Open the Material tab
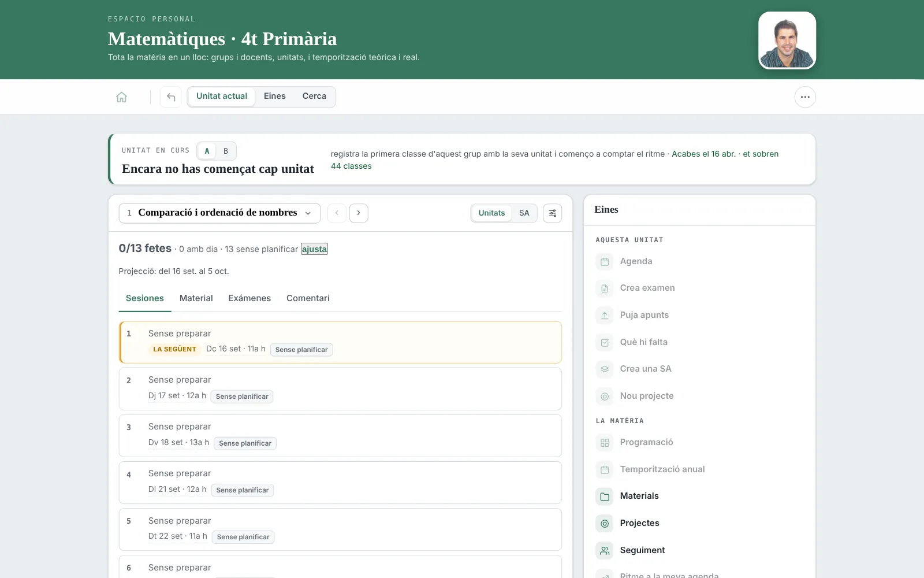Screen dimensions: 924x578 point(196,298)
